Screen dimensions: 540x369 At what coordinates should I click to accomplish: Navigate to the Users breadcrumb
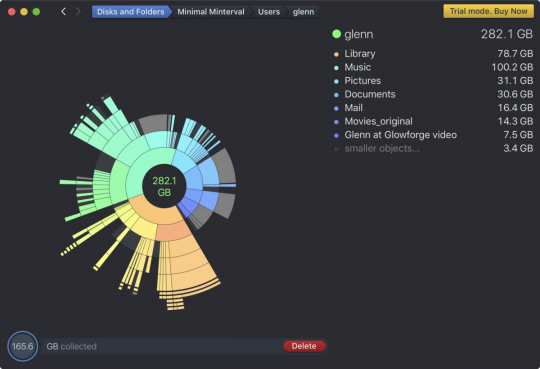(269, 12)
